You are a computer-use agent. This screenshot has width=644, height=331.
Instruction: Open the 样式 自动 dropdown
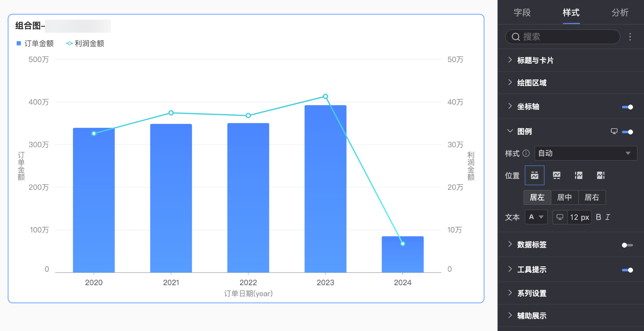(586, 153)
